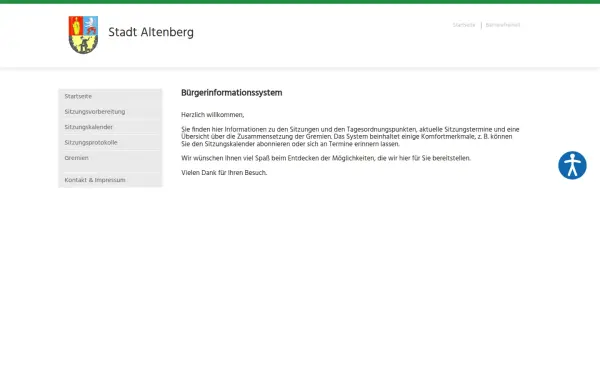Follow the Startseite link in the header

tap(464, 25)
